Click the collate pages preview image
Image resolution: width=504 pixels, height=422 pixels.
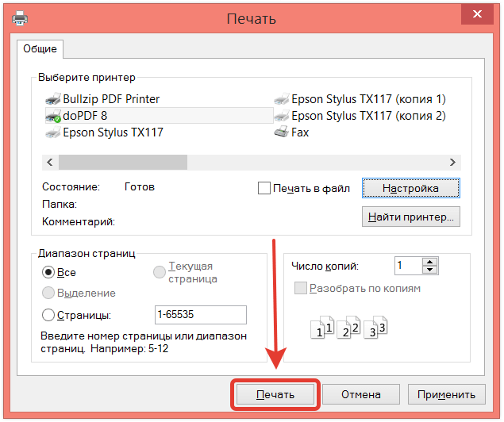(349, 328)
